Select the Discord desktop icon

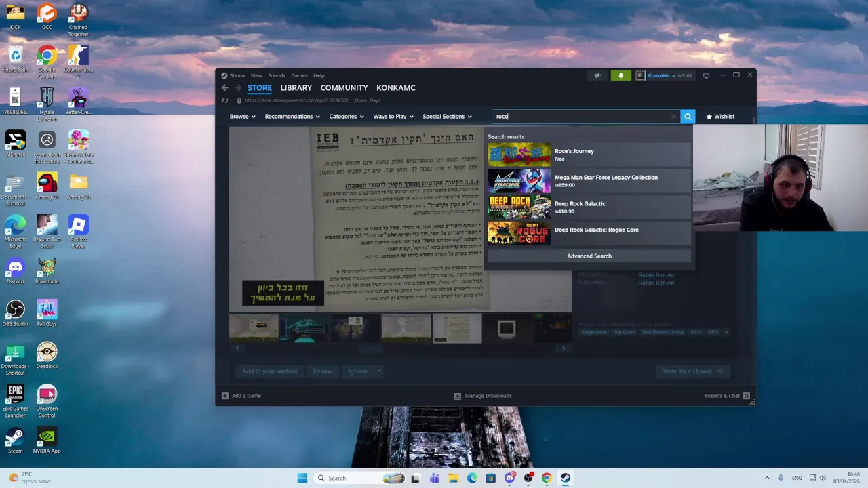(15, 271)
